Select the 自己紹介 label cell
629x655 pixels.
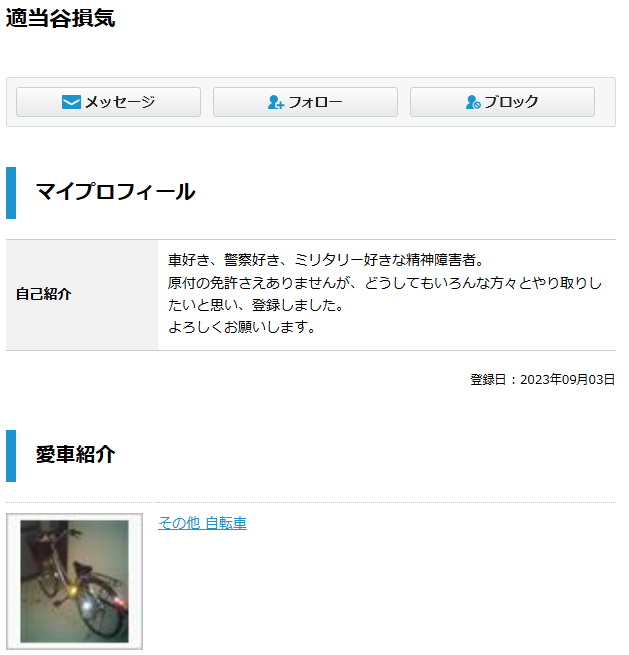[x=82, y=295]
